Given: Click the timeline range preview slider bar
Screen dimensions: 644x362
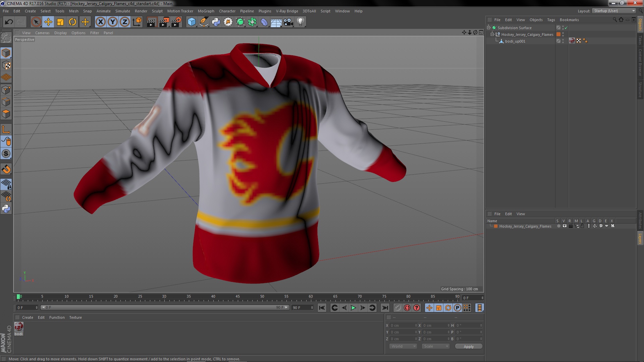Looking at the screenshot, I should click(165, 307).
